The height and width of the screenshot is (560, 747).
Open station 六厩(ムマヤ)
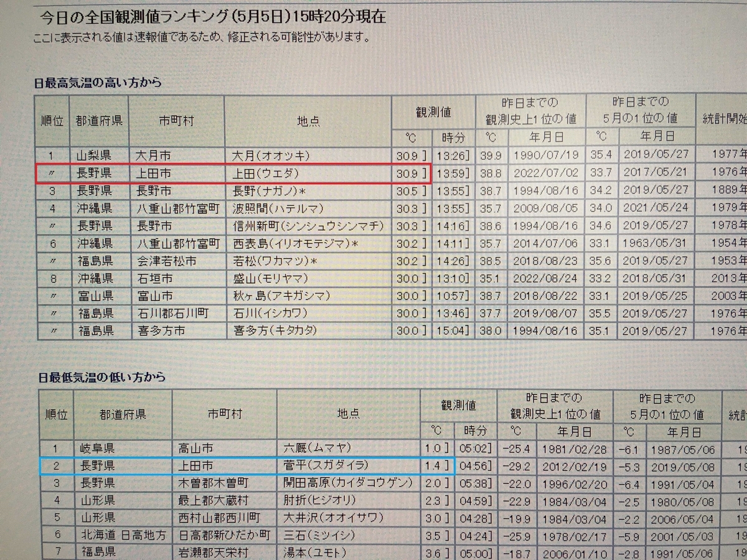point(317,448)
